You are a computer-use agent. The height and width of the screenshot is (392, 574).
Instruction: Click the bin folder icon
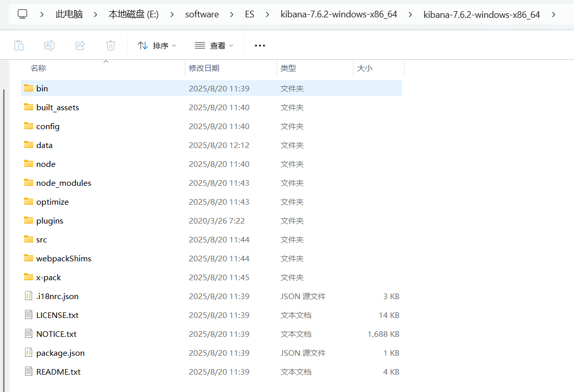(29, 88)
